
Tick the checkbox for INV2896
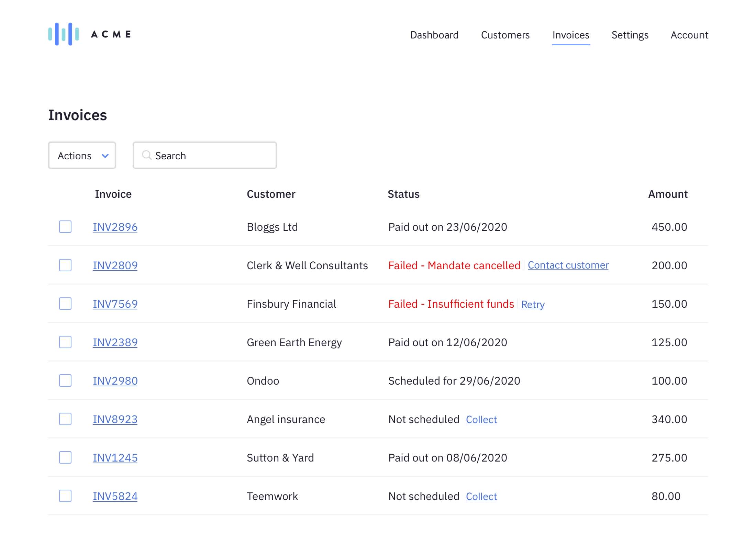coord(65,227)
